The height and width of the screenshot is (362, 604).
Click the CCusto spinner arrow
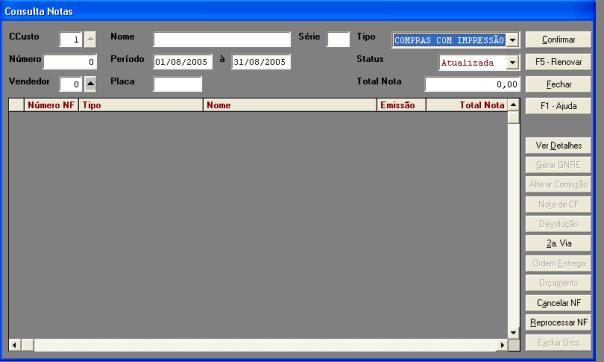pyautogui.click(x=90, y=39)
